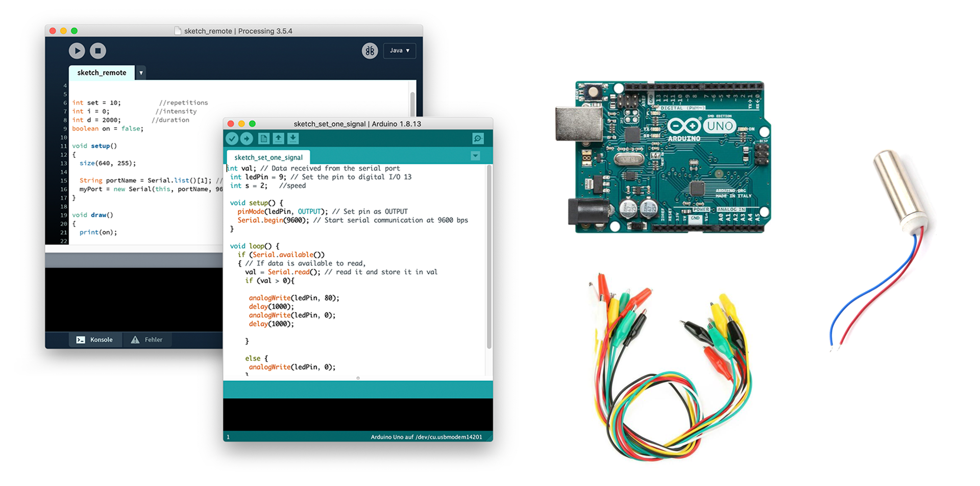Screen dimensions: 980x486
Task: Open tab menu arrow next to sketch_remote
Action: [141, 72]
